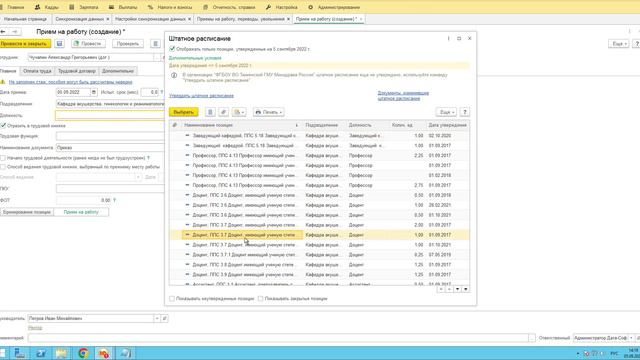640x360 pixels.
Task: Enable 'Показывать закрытые позиции' checkbox
Action: (260, 299)
